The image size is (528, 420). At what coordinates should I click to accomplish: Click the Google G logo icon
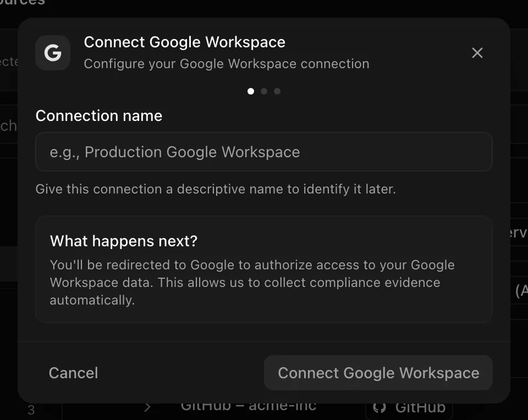[x=53, y=53]
